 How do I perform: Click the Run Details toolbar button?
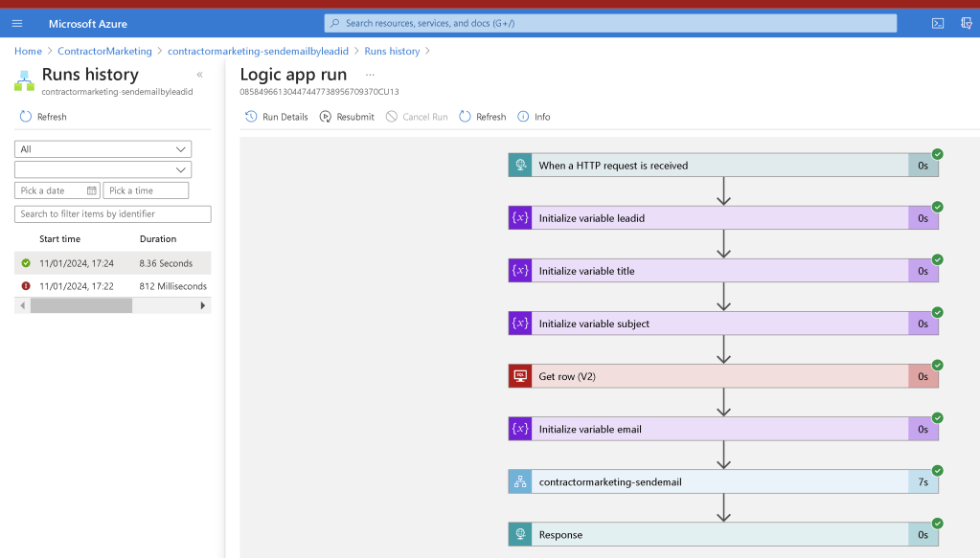276,117
